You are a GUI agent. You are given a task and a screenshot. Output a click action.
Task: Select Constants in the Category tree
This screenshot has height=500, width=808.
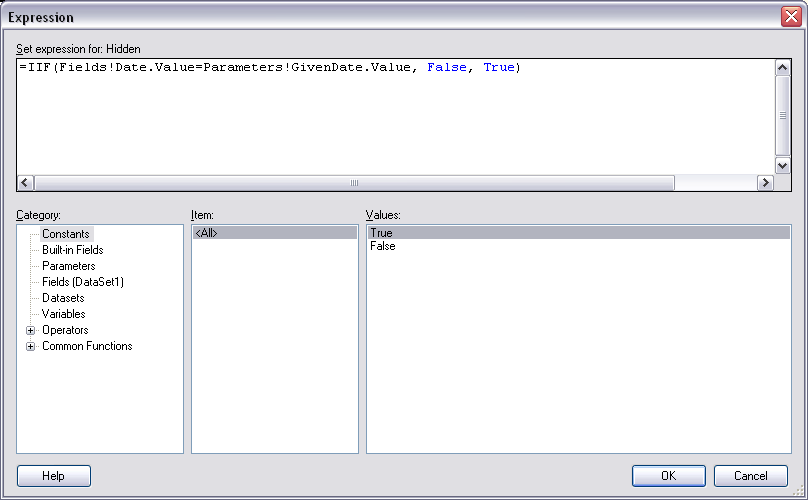66,234
